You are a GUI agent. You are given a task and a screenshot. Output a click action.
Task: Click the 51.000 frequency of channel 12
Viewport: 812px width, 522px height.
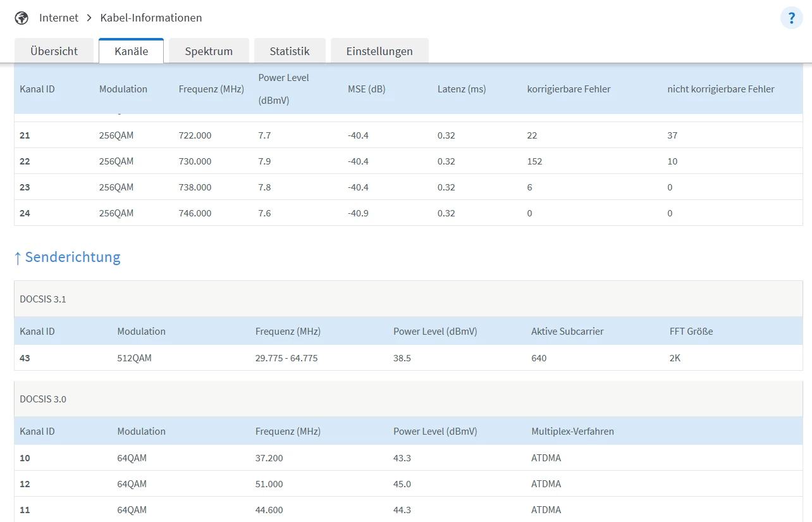pos(269,484)
